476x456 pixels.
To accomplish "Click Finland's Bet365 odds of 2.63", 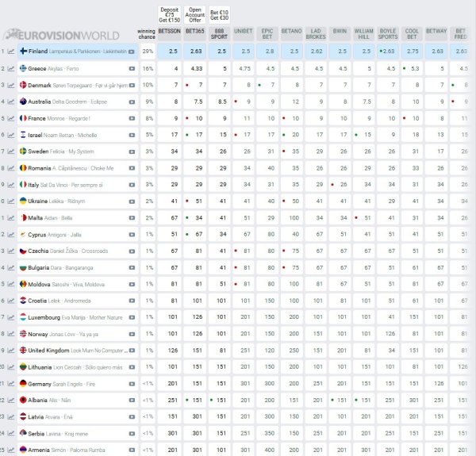I will 195,52.
